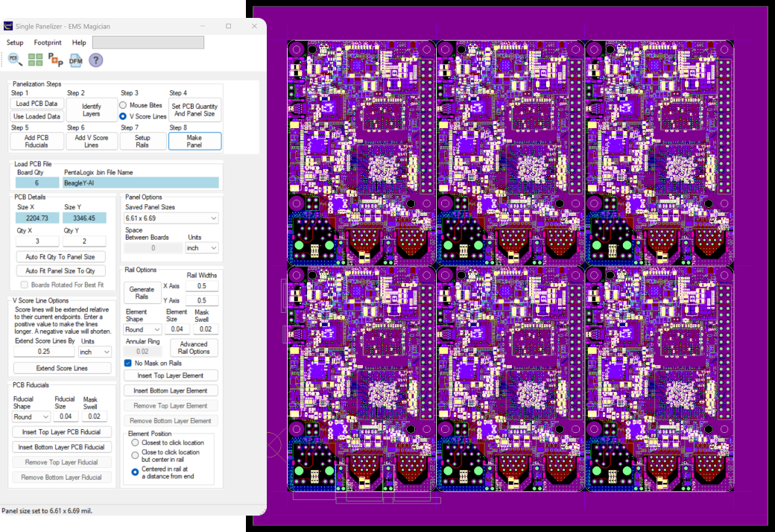Open the panel array tool icon
This screenshot has height=532, width=775.
(34, 60)
